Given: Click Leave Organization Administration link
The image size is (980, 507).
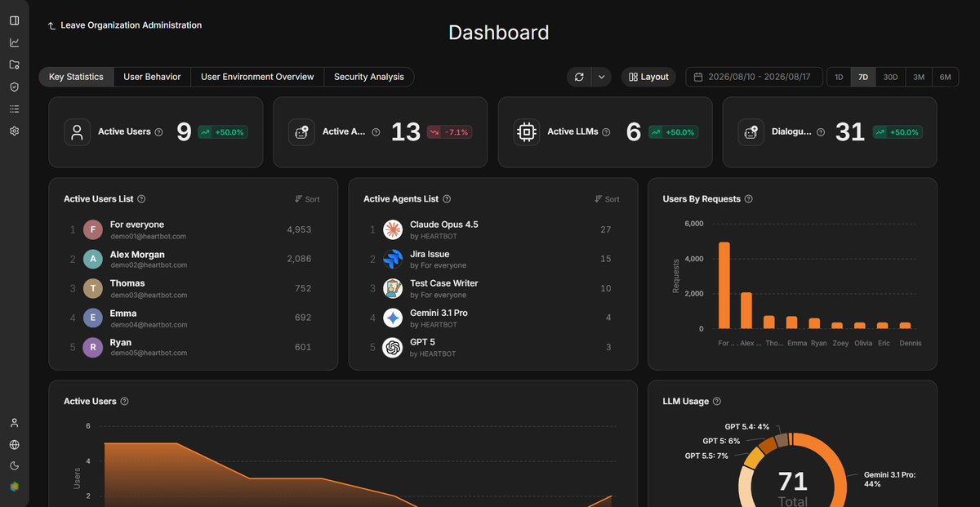Looking at the screenshot, I should 125,25.
